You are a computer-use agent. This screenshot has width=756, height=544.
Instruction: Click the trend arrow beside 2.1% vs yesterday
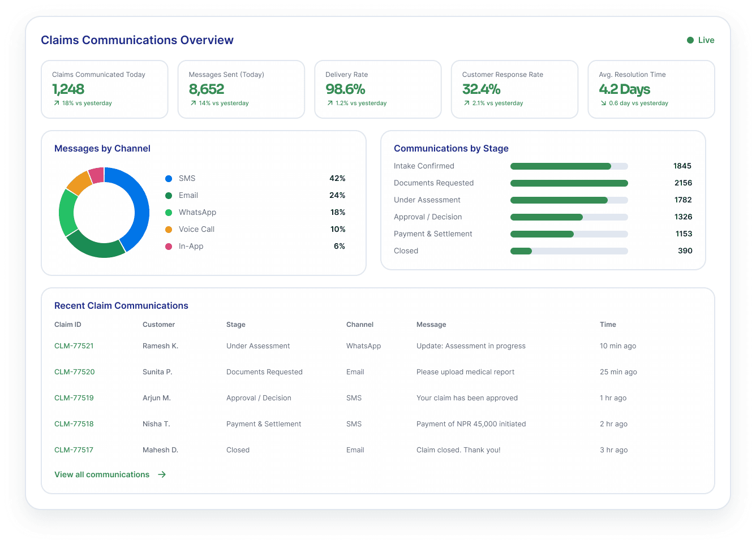pos(467,103)
